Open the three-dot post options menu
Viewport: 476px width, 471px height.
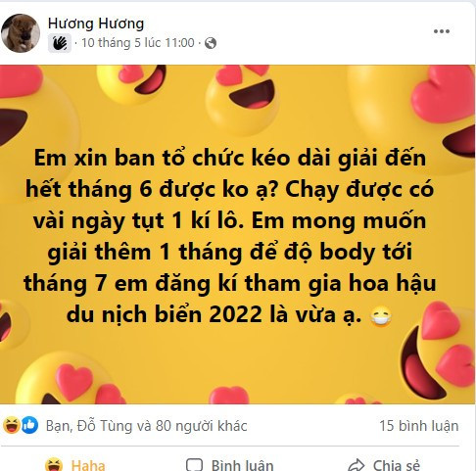(442, 31)
